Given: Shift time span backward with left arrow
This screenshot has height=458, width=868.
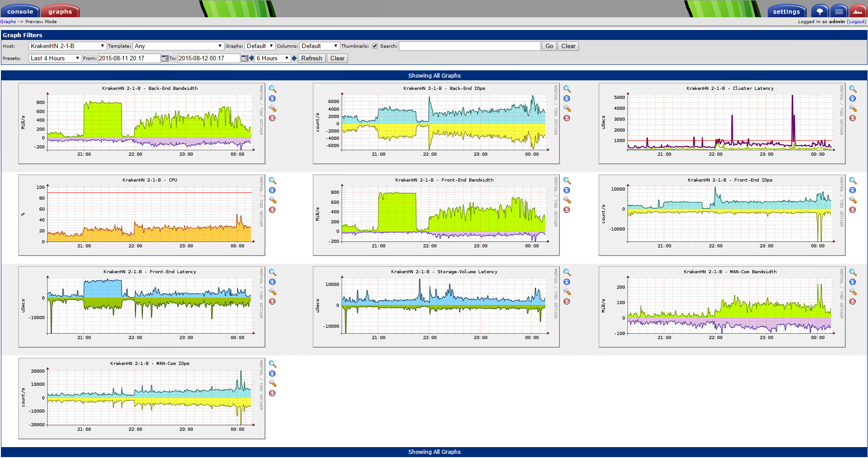Looking at the screenshot, I should (x=251, y=59).
